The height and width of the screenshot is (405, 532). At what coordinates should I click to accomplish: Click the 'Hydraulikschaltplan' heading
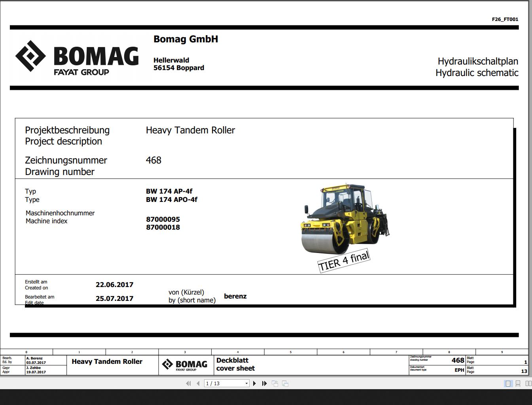(x=478, y=61)
